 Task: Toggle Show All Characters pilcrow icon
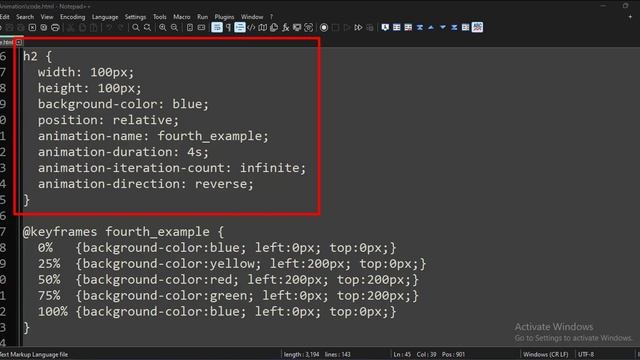pyautogui.click(x=228, y=28)
